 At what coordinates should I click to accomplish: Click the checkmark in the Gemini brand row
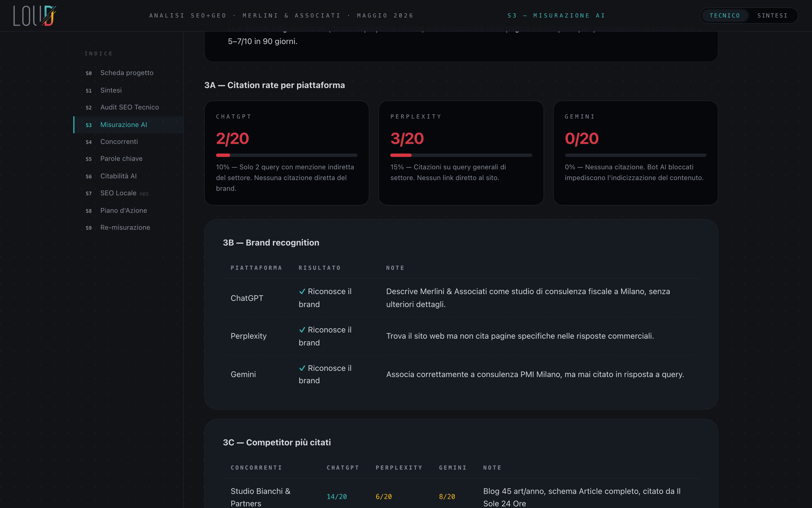point(302,368)
